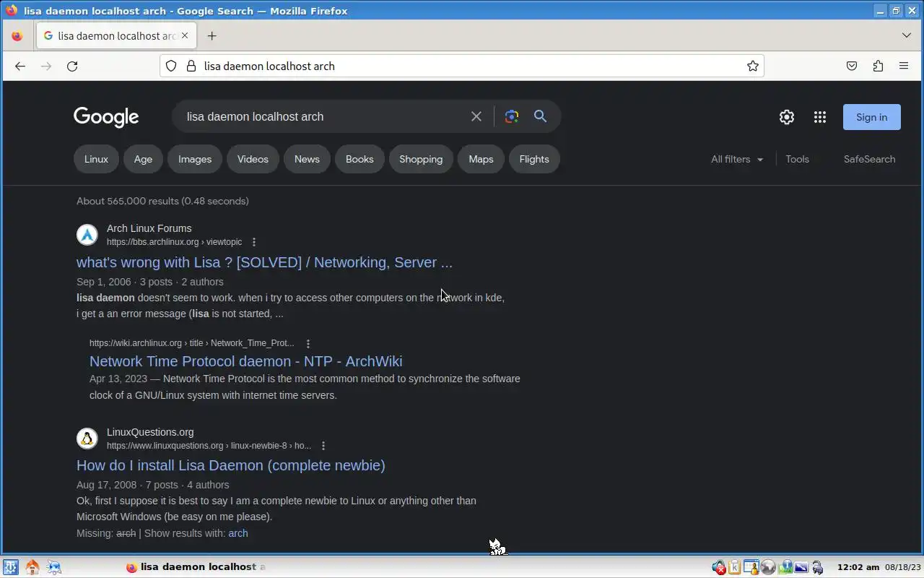Click the padlock tray icon
The image size is (924, 578).
818,567
